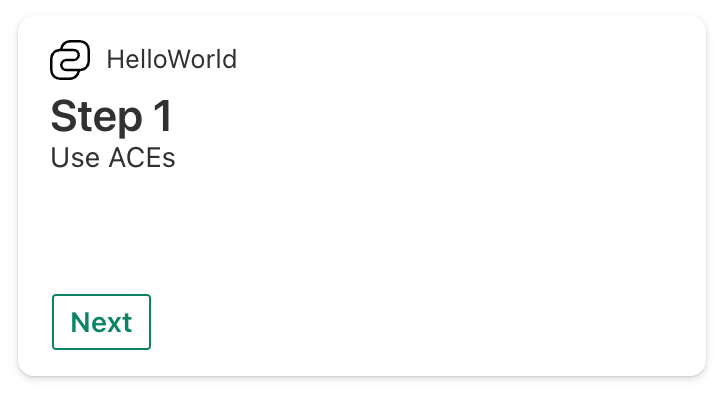Click the icon left of HelloWorld
726x394 pixels.
click(x=70, y=60)
